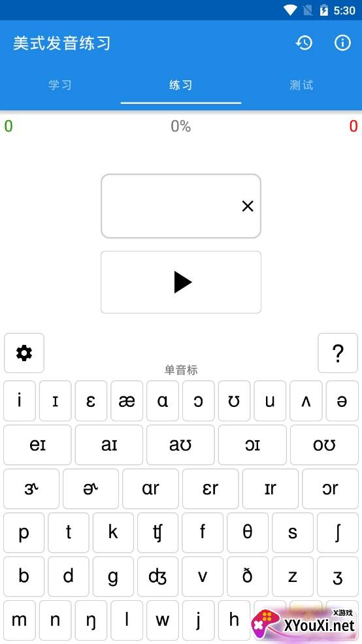Tap the ə schwa key

coord(342,401)
